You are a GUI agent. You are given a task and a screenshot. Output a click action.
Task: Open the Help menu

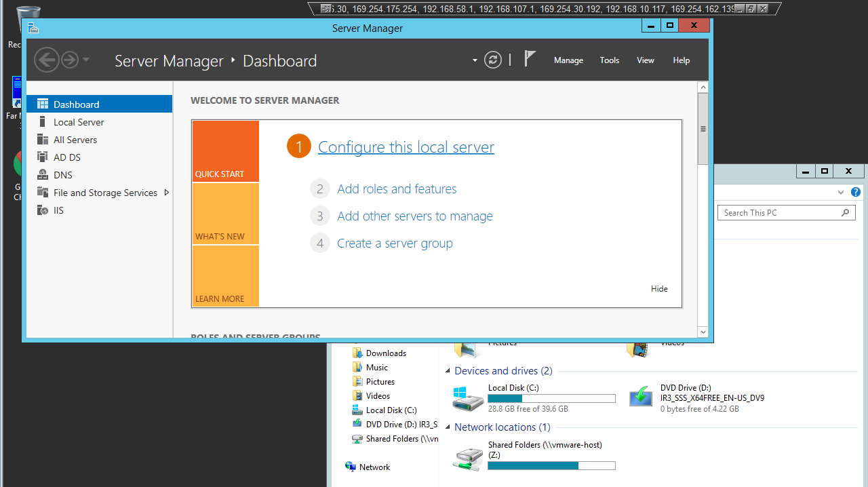pos(682,60)
